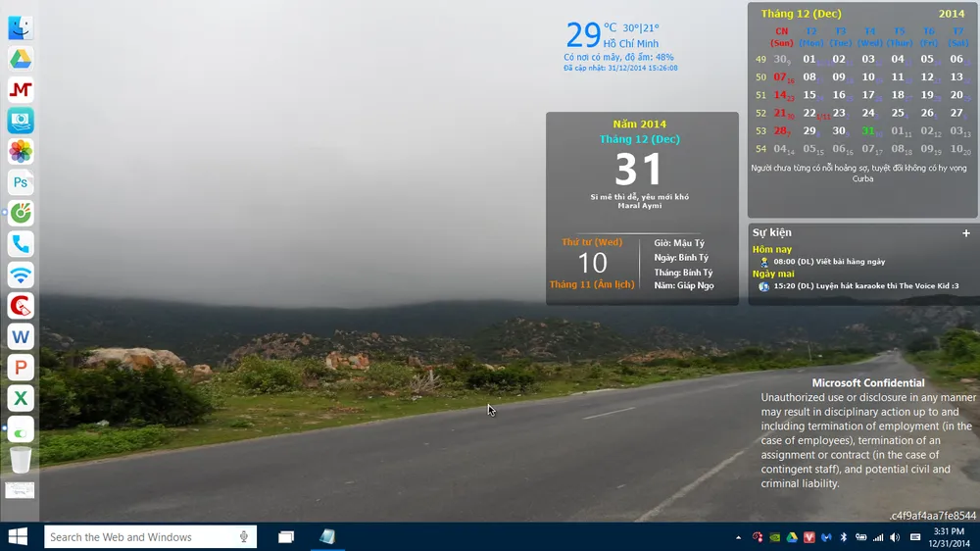Screen dimensions: 980x551
Task: Open the Photos app in dock
Action: [21, 151]
